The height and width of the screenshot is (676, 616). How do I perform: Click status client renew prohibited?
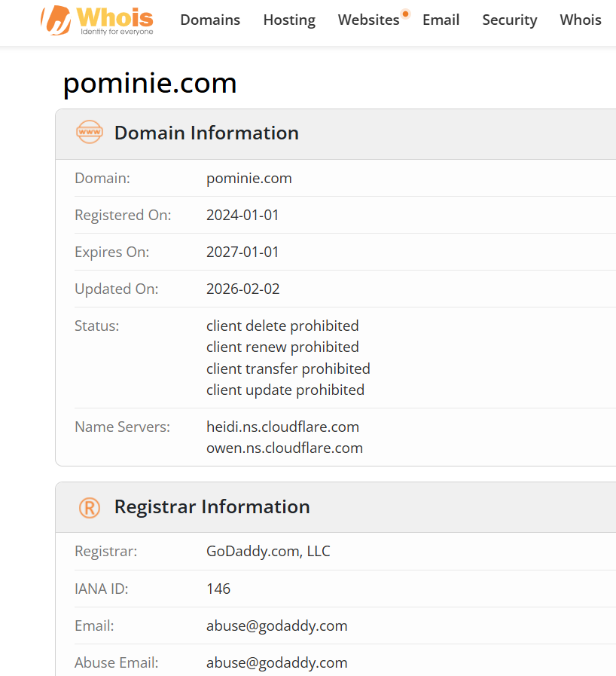click(282, 347)
